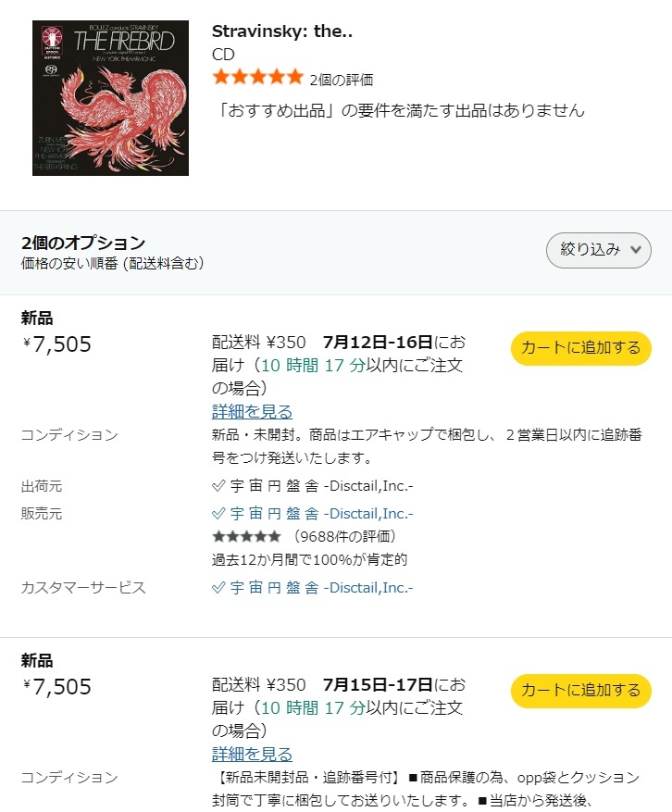Open 詳細を見る under the 7月12日-16日 delivery
The width and height of the screenshot is (672, 812).
coord(252,412)
